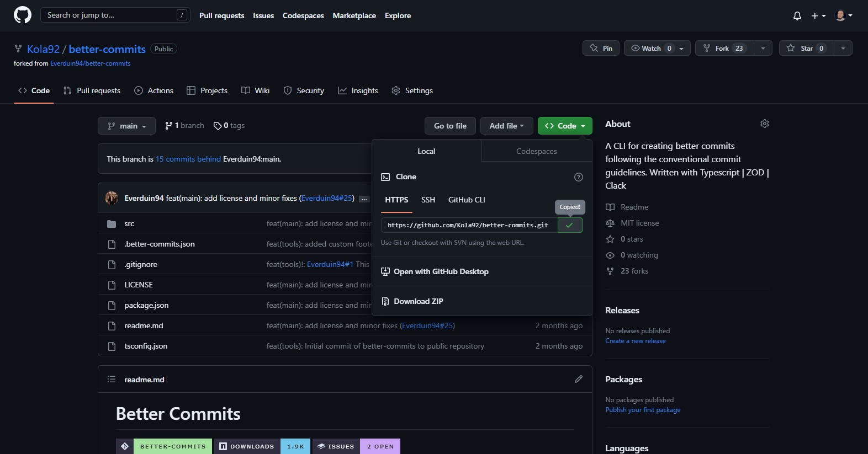This screenshot has width=868, height=454.
Task: Open Codespaces in the top navigation
Action: click(x=303, y=15)
